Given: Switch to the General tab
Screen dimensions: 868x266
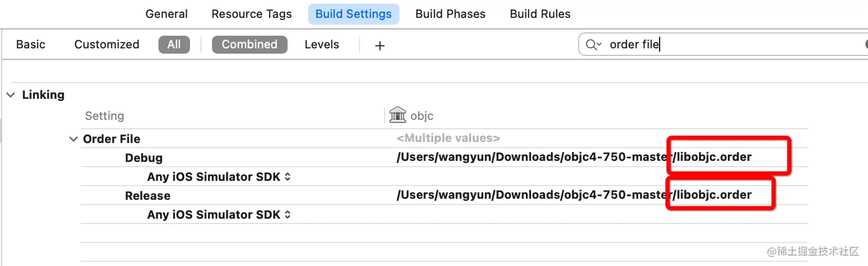Looking at the screenshot, I should [166, 14].
